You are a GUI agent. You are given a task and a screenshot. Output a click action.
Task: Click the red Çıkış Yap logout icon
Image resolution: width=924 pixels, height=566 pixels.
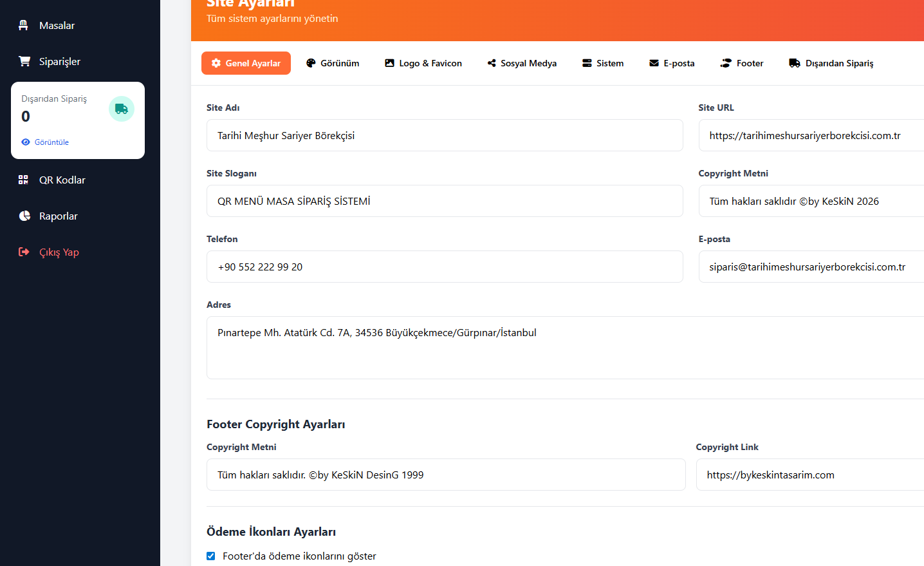(24, 252)
